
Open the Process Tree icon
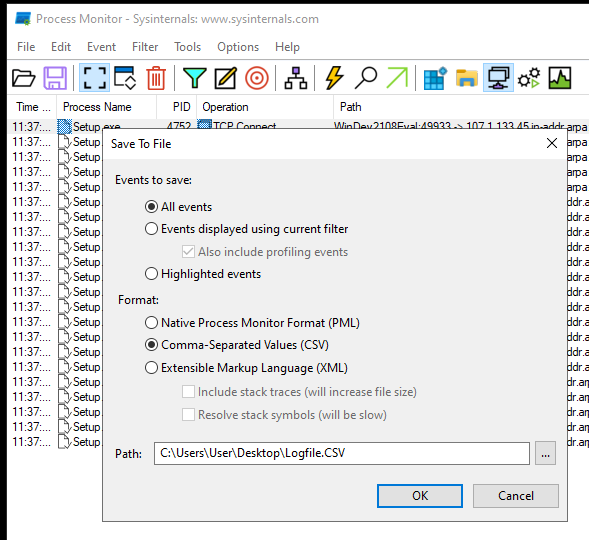(x=296, y=78)
